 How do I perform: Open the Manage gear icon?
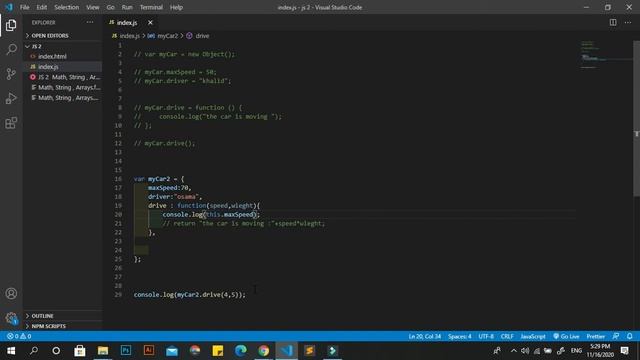(11, 318)
